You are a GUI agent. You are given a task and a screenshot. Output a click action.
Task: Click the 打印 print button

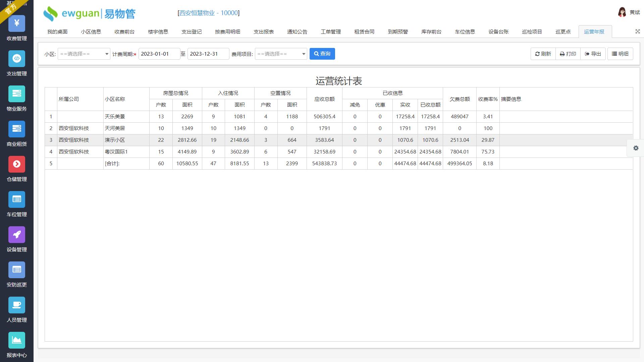tap(568, 54)
